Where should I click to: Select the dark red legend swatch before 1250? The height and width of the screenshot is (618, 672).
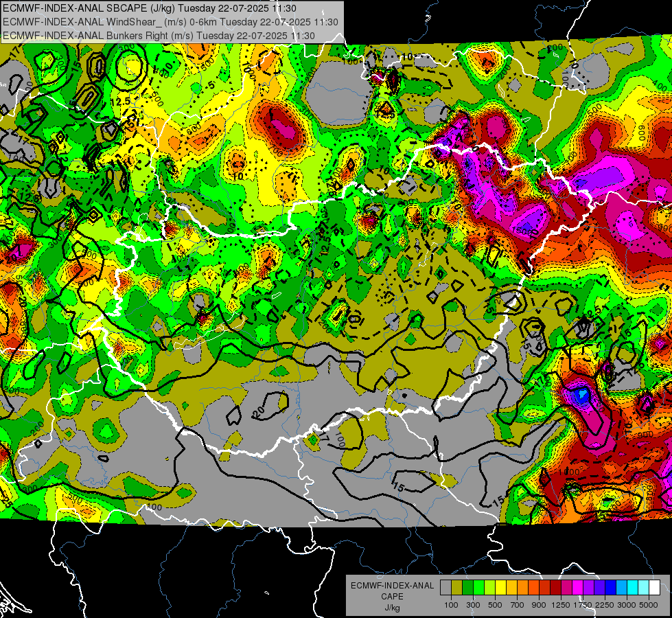coord(555,588)
